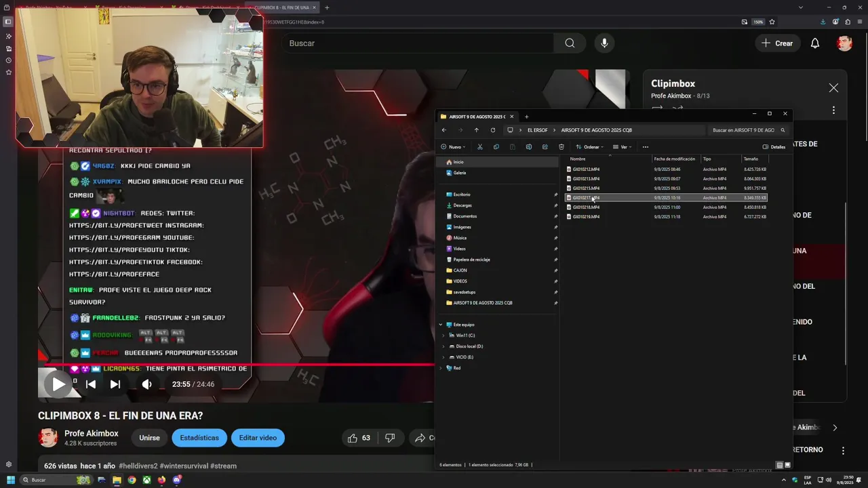Expand the Disco local (D:) node
The width and height of the screenshot is (868, 488).
[x=443, y=346]
